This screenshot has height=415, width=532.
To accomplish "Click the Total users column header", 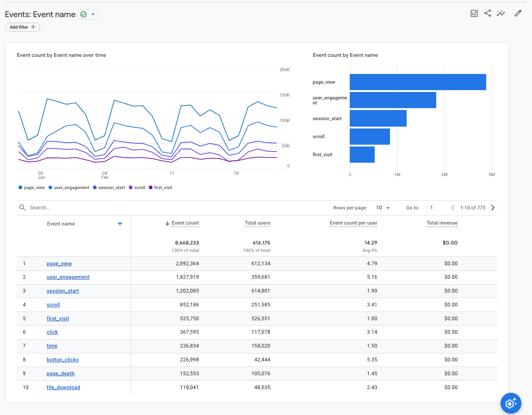I will [257, 223].
